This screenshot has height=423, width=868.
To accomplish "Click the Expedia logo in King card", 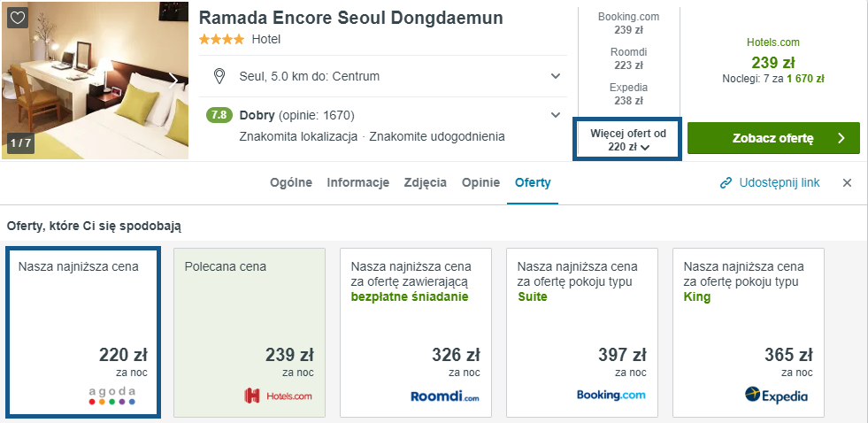I will [776, 395].
